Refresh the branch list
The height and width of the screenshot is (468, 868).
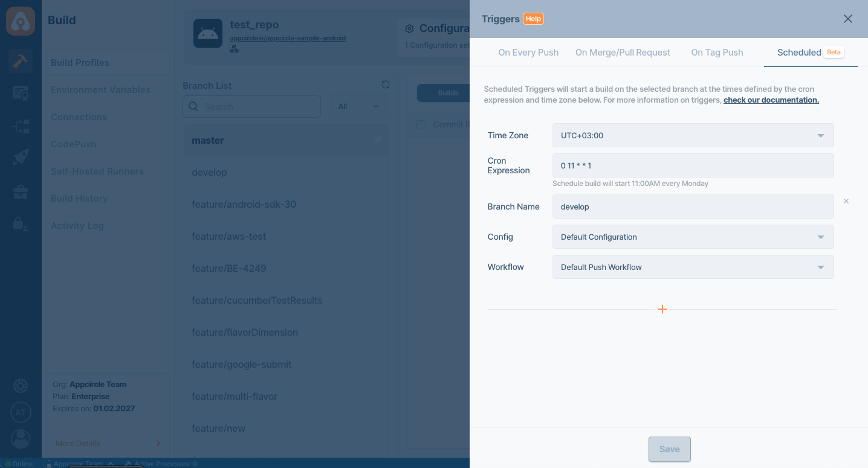point(386,85)
